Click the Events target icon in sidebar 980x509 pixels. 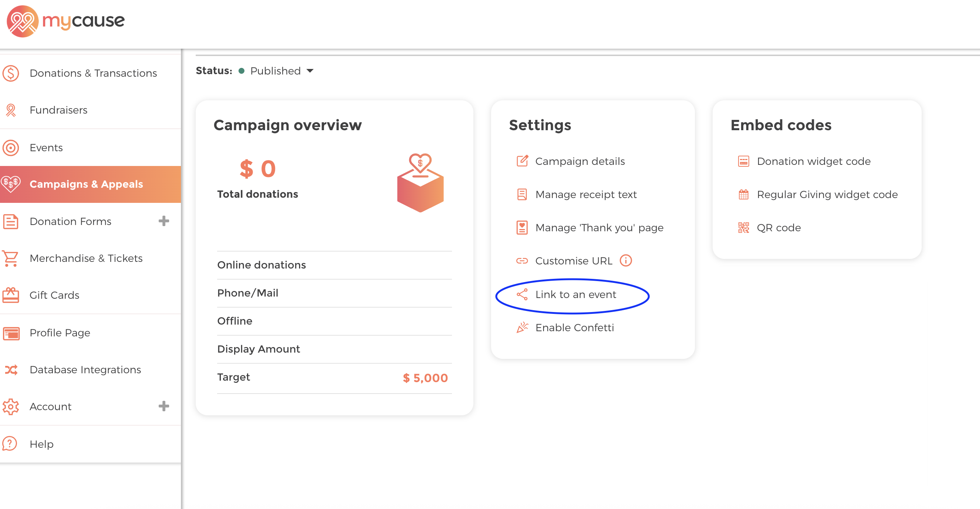pos(11,148)
